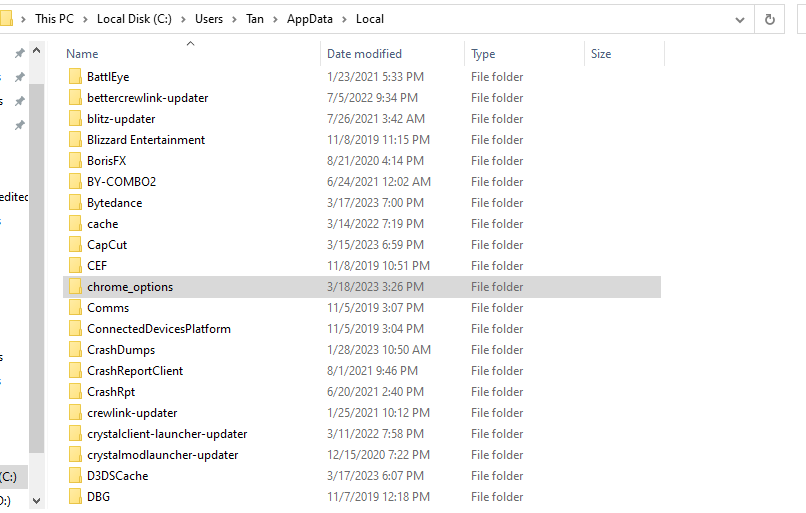Click the address bar folder icon
This screenshot has height=513, width=806.
(6, 19)
